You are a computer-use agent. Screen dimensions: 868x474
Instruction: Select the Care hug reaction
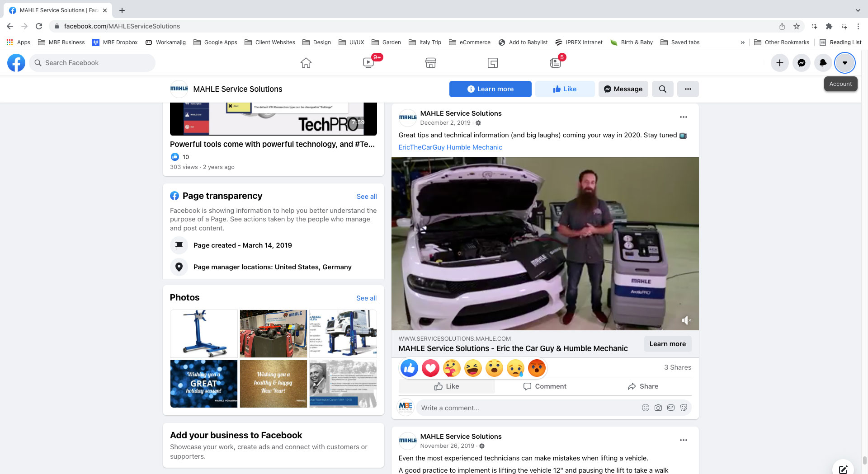[452, 368]
